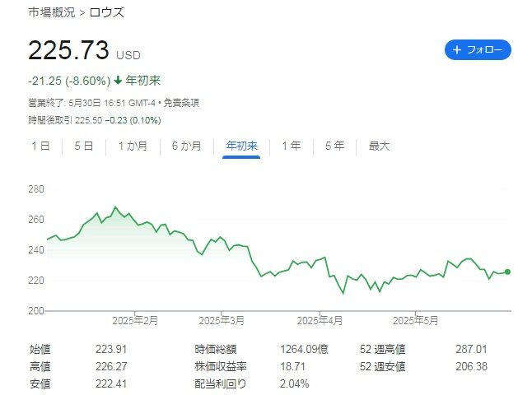
Task: Click the 始値 value 223.91
Action: coord(111,349)
